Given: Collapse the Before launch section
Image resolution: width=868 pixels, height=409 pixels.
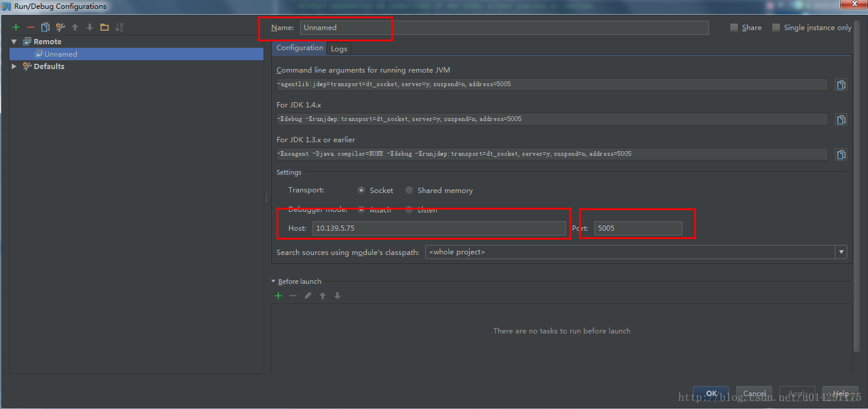Looking at the screenshot, I should [274, 282].
